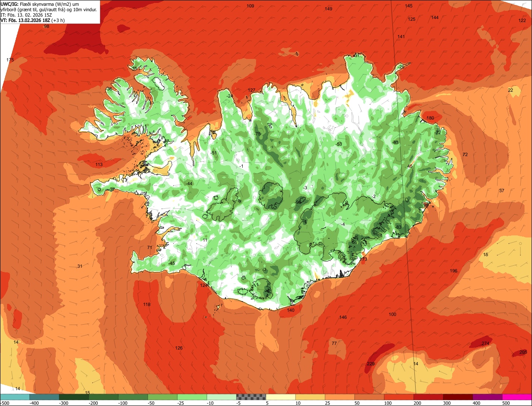Viewport: 532px width, 406px height.
Task: Click legend swatch between -10 and -5
Action: tap(222, 397)
